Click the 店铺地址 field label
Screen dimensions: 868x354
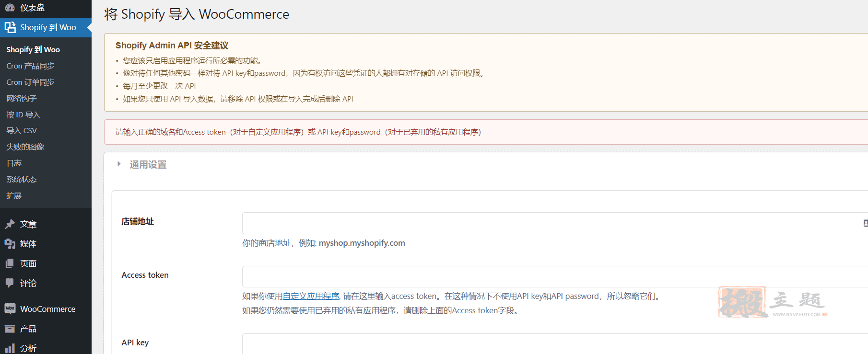[x=138, y=221]
